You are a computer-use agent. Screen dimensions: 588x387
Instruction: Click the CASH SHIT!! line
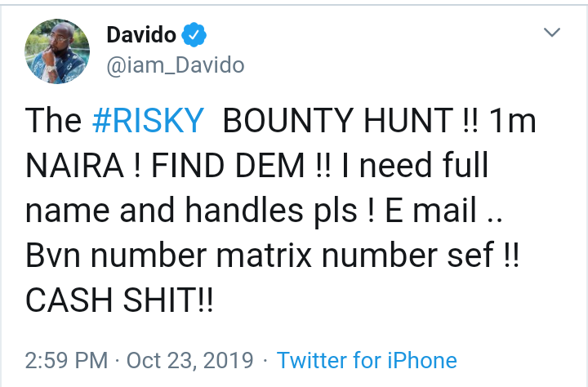(119, 300)
